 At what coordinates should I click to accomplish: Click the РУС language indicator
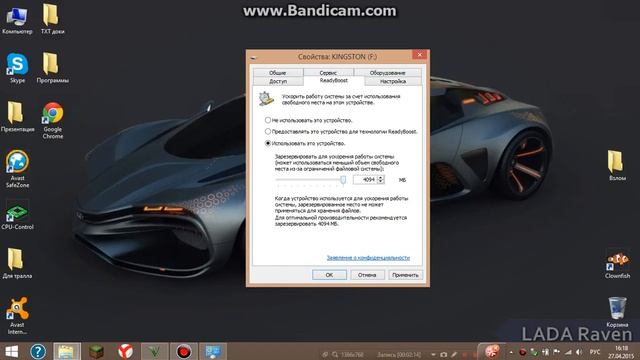click(x=595, y=352)
